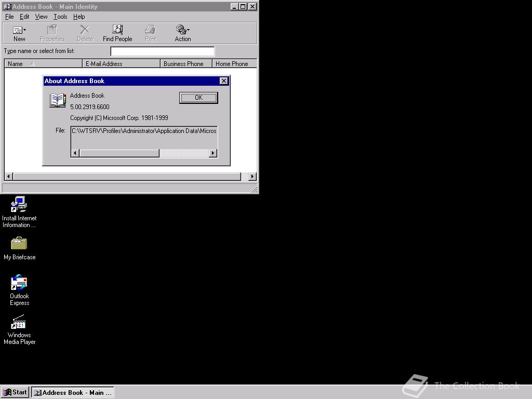Viewport: 532px width, 399px height.
Task: Open the Start menu
Action: [15, 393]
